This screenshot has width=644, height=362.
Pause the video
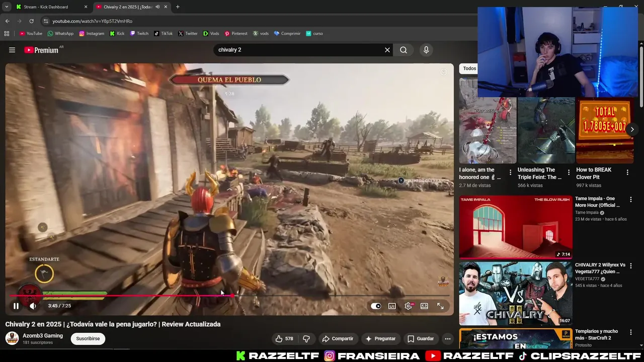tap(16, 306)
